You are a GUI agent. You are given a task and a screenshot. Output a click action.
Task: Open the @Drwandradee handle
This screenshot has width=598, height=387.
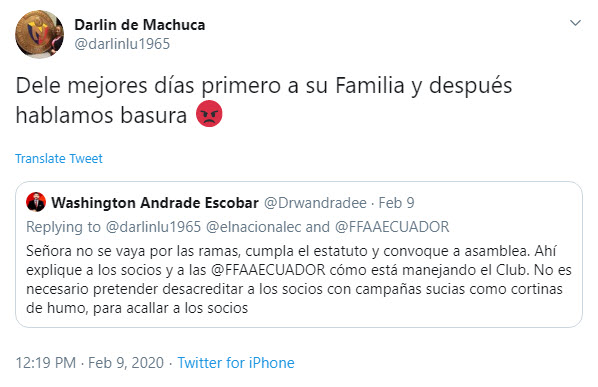(x=315, y=203)
